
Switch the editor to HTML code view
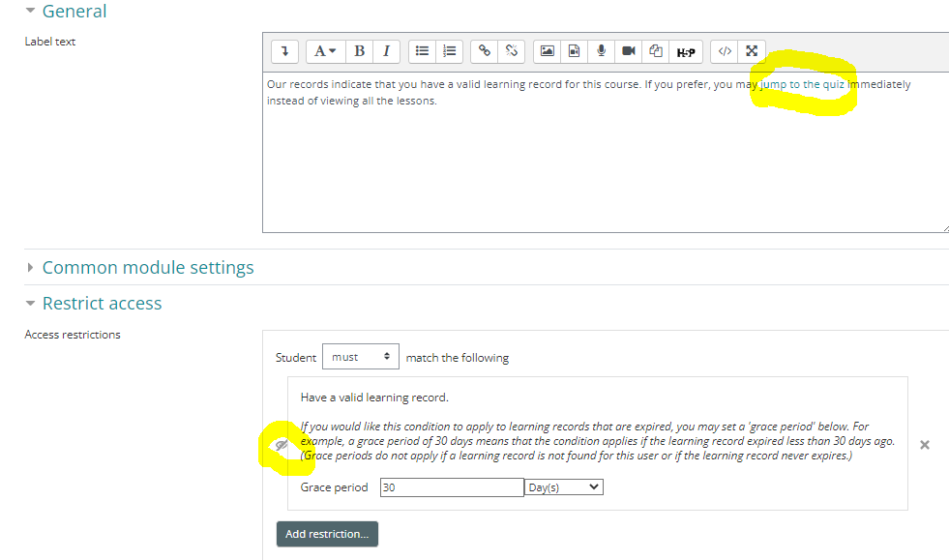pos(725,51)
